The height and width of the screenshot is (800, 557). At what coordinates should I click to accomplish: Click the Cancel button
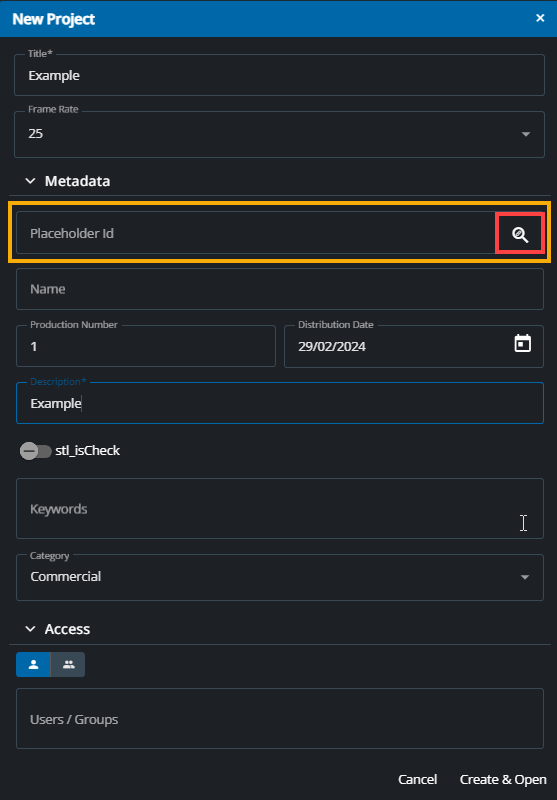coord(417,780)
